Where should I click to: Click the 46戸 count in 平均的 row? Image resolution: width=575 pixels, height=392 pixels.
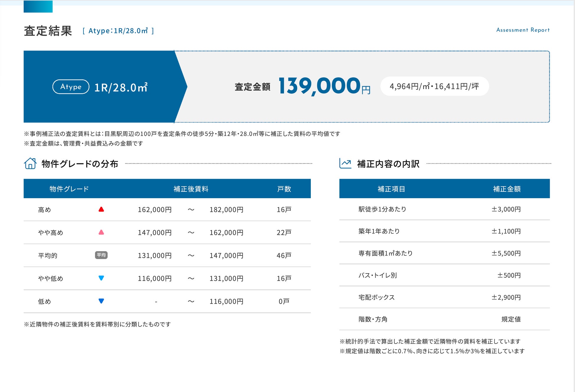284,255
